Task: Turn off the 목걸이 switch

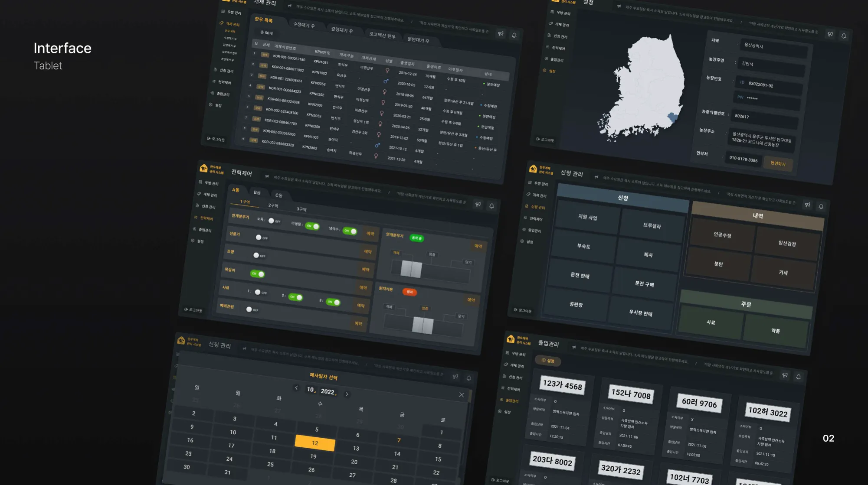Action: click(258, 273)
